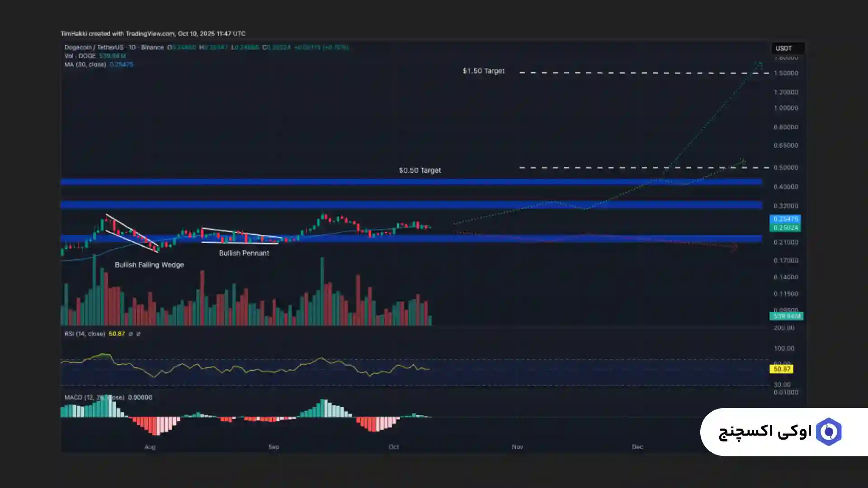Open the Dogecoin / TetherUS symbol legend
The width and height of the screenshot is (868, 488).
pos(114,47)
